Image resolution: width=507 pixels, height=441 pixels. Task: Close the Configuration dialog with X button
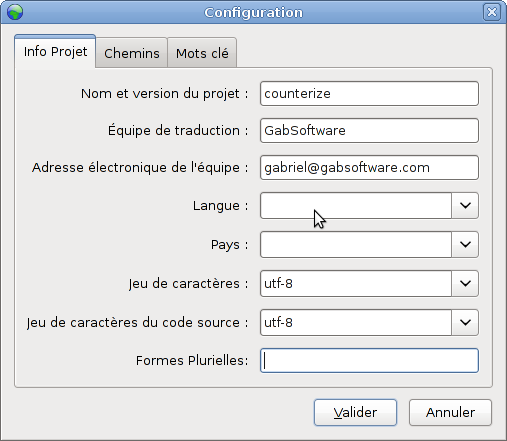[x=492, y=12]
